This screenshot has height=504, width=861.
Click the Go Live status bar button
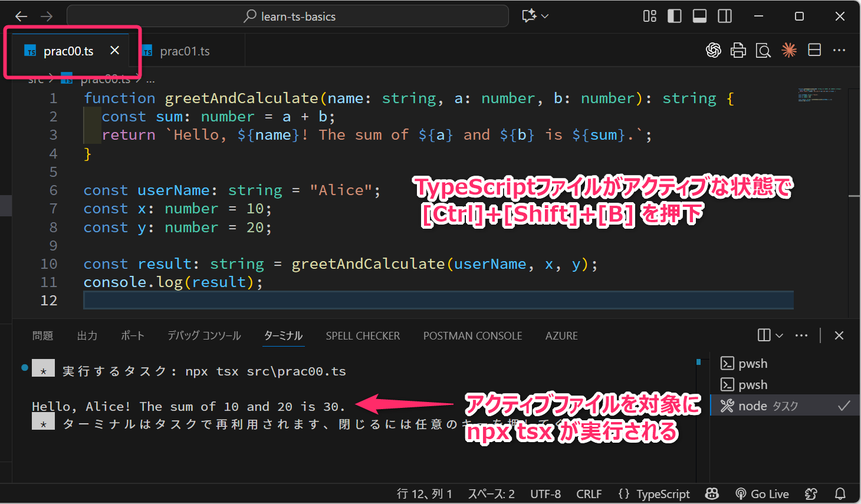[762, 494]
